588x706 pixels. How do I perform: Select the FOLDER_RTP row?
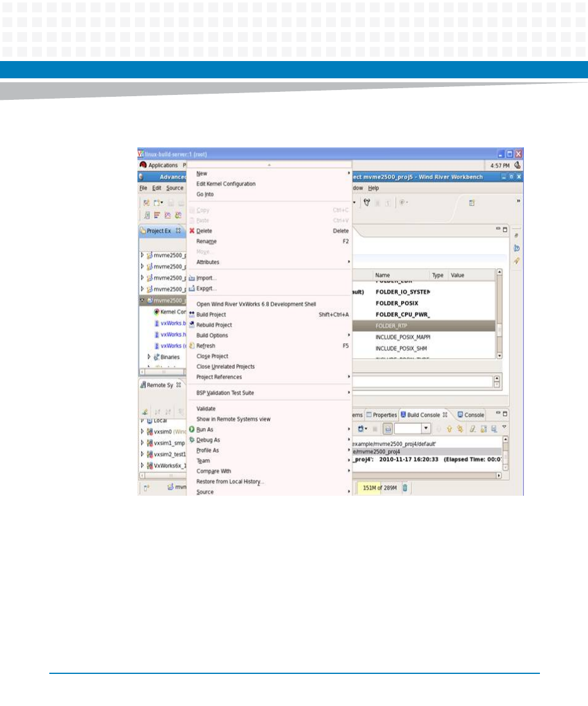tap(423, 326)
